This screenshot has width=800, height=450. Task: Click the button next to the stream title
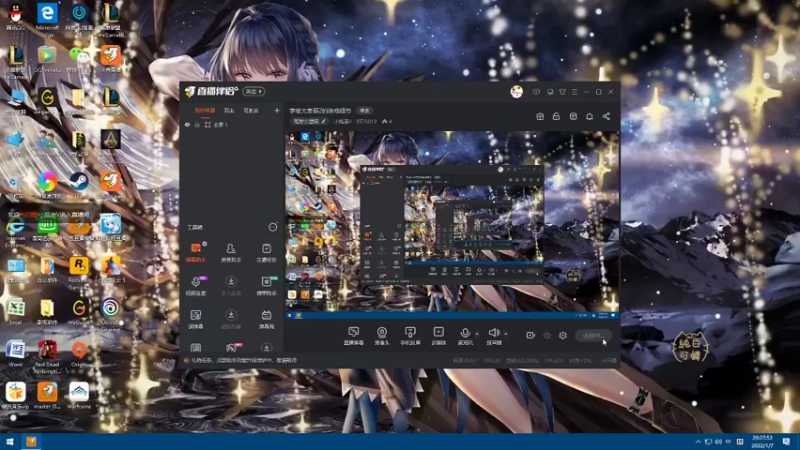[364, 110]
